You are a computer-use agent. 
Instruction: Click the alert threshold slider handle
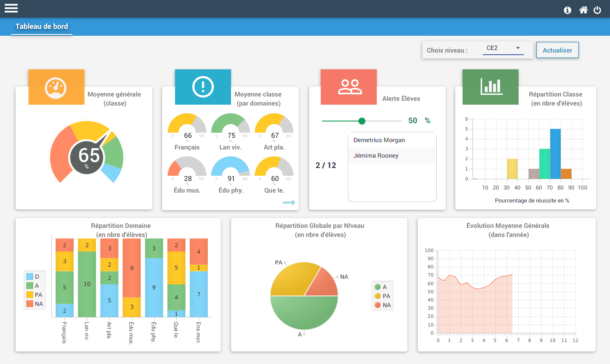point(362,121)
